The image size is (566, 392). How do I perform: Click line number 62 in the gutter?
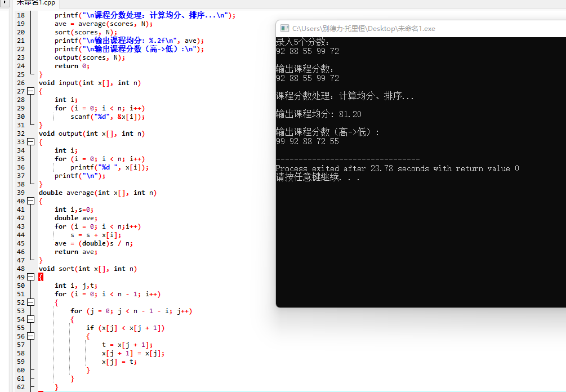21,387
